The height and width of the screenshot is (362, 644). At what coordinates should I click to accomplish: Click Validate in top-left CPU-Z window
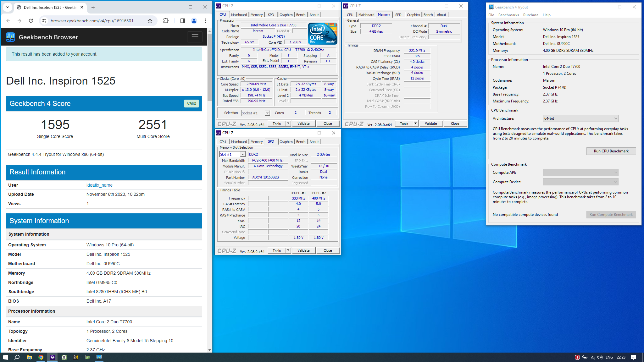(x=303, y=123)
